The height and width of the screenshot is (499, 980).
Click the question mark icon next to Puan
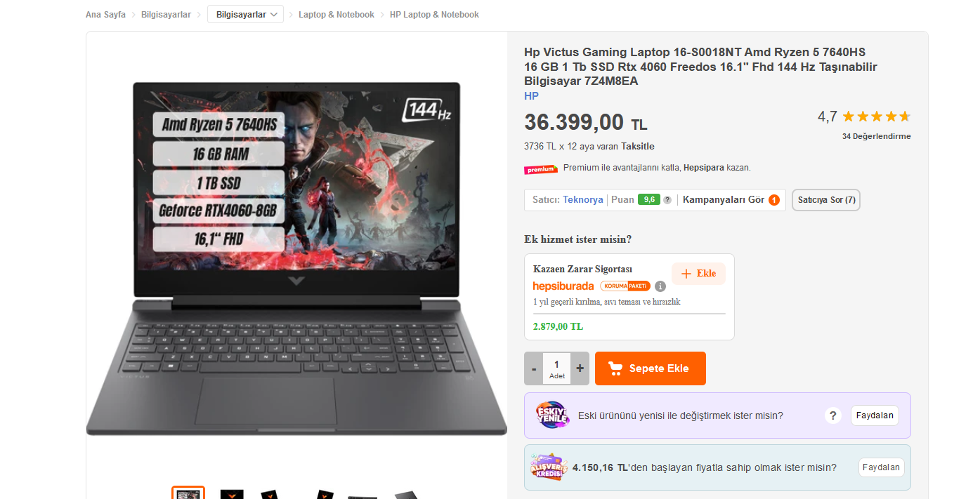point(667,200)
